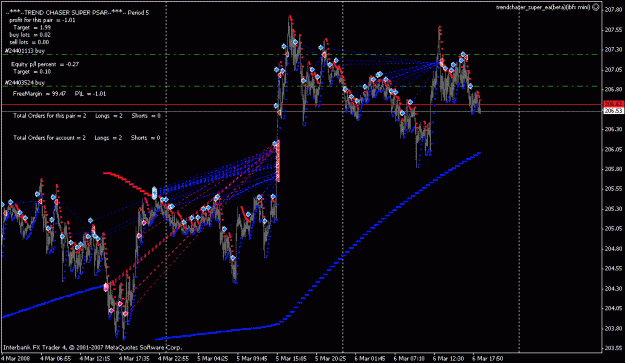Click the 205.05 price axis label
Image resolution: width=625 pixels, height=363 pixels.
(614, 229)
